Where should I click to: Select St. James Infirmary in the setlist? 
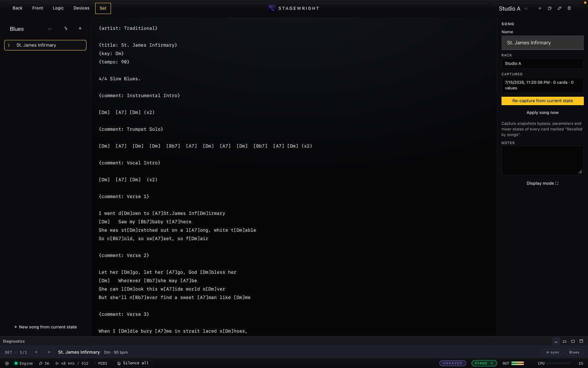(45, 45)
